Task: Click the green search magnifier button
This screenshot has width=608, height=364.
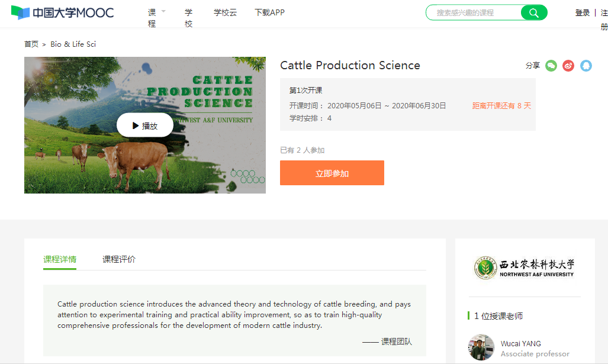Action: 533,12
